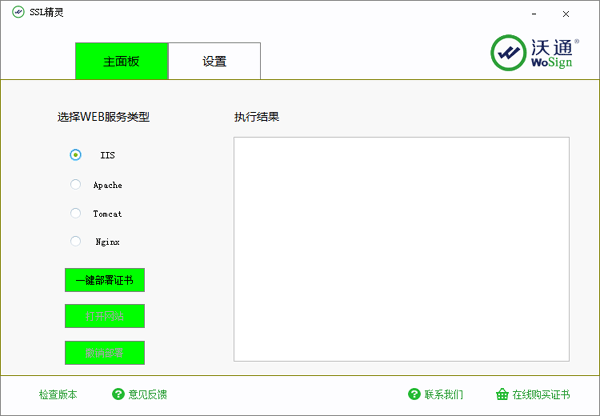Image resolution: width=600 pixels, height=416 pixels.
Task: Click the 撤销部署 button
Action: coord(105,353)
